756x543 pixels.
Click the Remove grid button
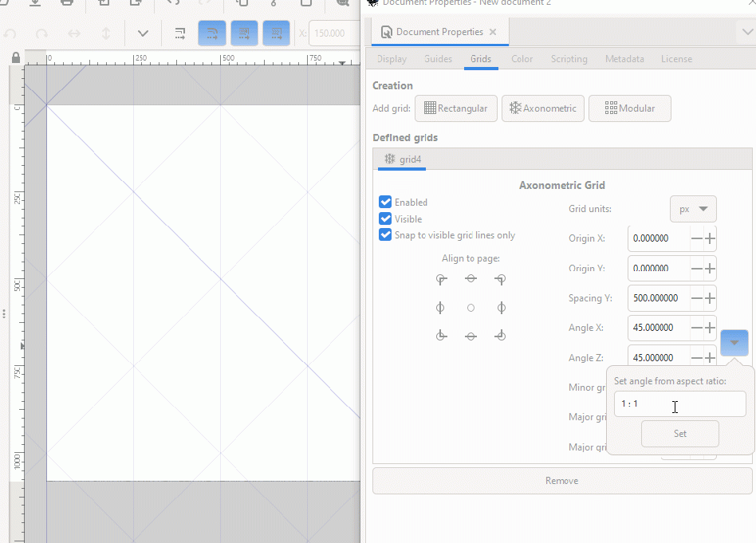click(x=561, y=480)
